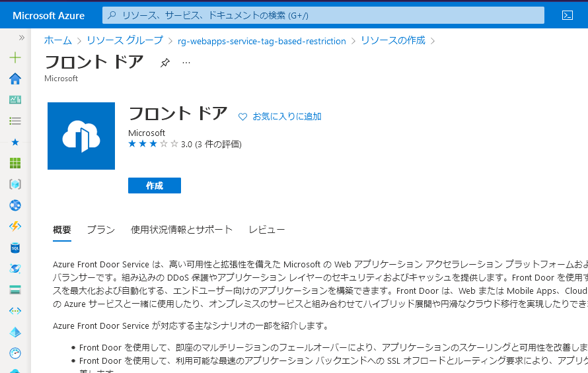Switch to the プラン tab
The height and width of the screenshot is (373, 588).
click(101, 230)
